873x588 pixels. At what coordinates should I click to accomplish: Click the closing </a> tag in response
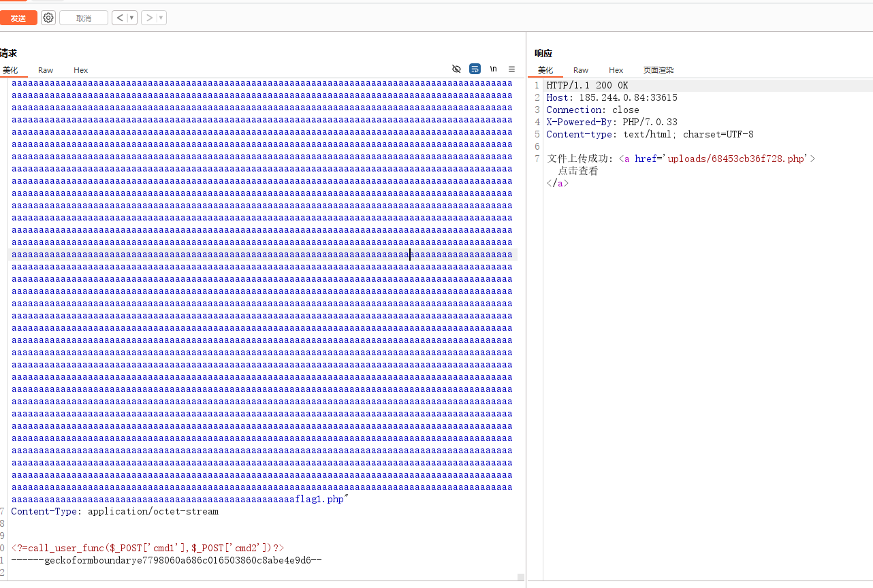point(557,184)
